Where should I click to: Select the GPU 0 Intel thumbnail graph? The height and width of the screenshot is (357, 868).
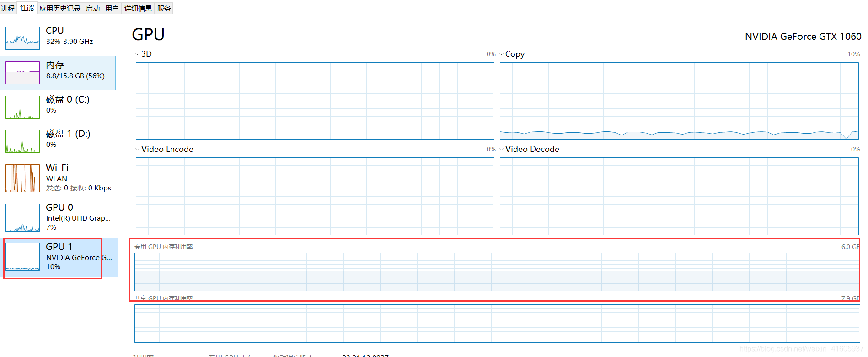(x=22, y=217)
